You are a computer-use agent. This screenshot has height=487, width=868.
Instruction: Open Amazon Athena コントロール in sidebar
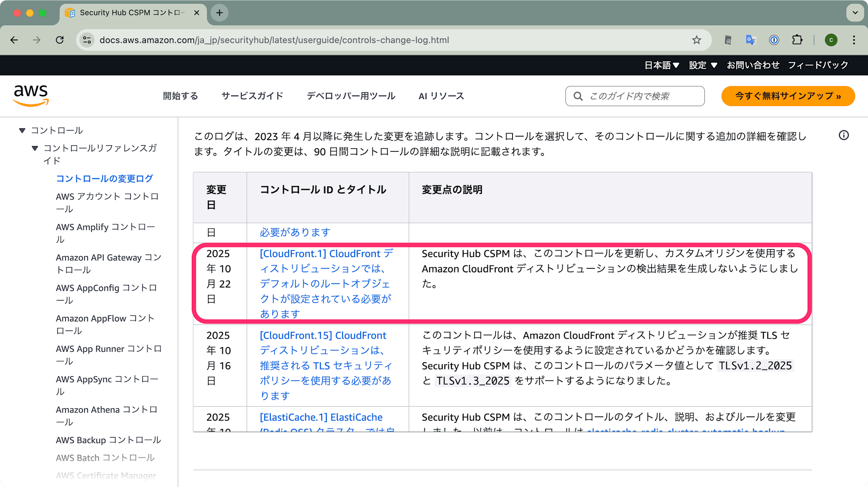(107, 416)
